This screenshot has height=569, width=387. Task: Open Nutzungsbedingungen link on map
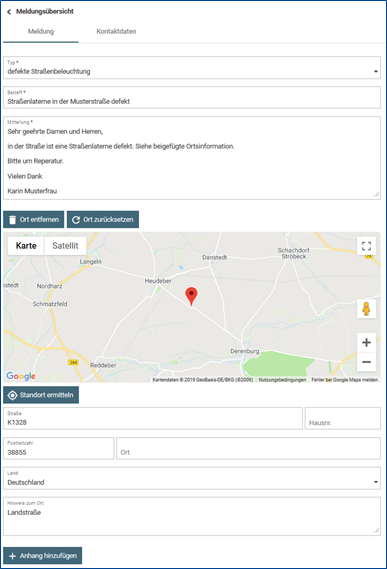282,380
